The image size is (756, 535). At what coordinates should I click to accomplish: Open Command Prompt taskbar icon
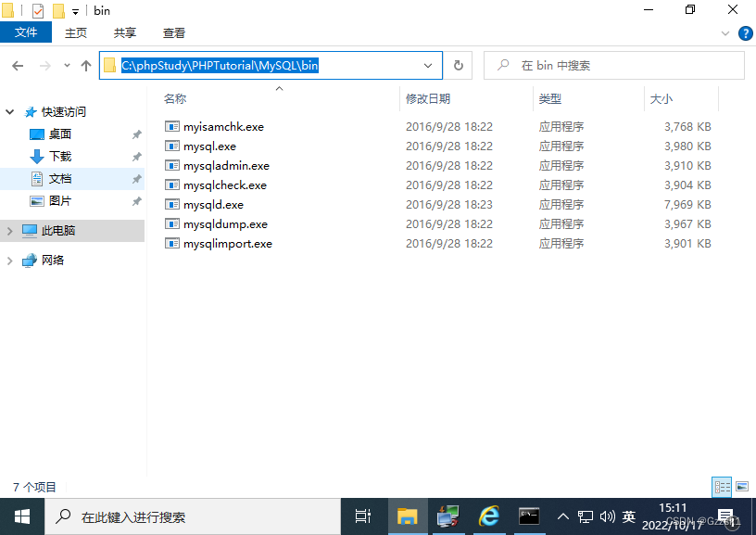point(529,516)
